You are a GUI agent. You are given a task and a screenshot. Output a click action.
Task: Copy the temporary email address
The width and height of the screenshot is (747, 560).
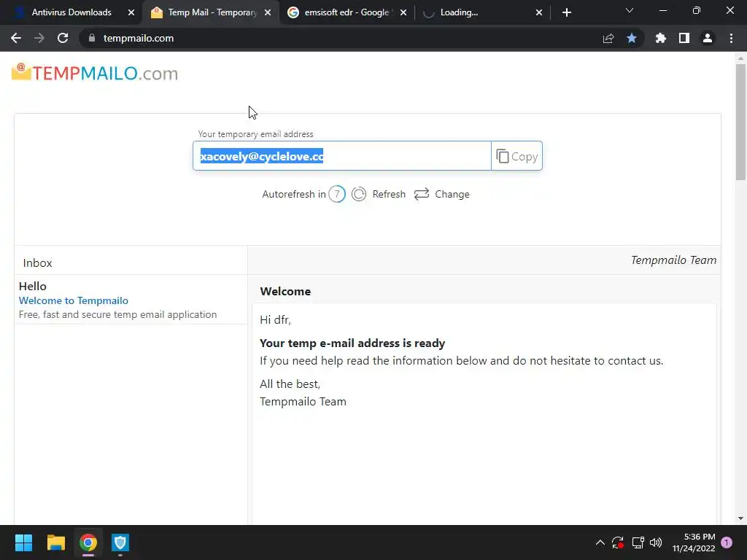(517, 156)
